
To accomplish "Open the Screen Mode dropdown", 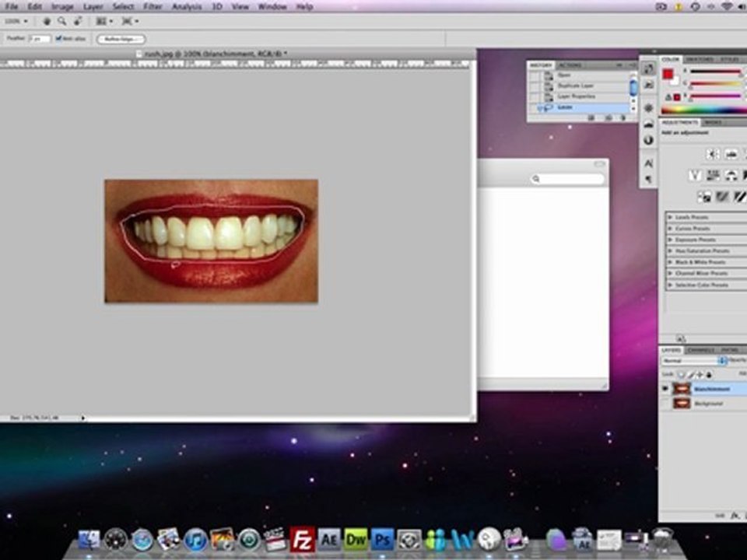I will point(130,21).
